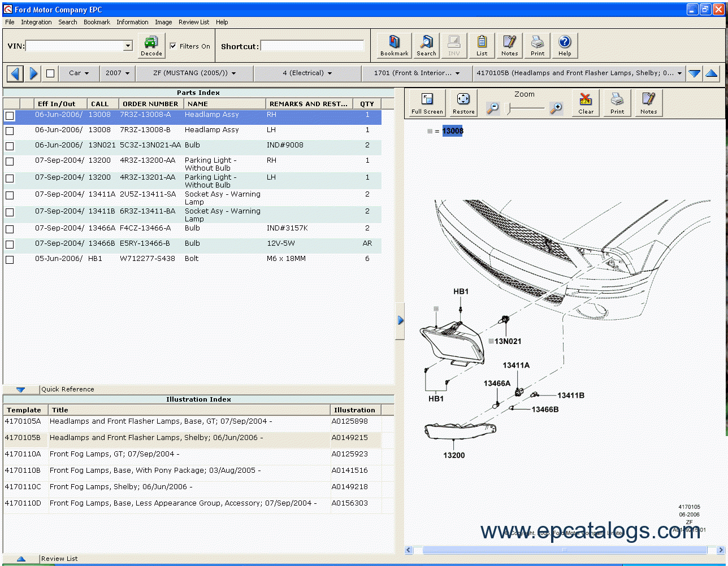Click the Search toolbar icon

pos(426,46)
